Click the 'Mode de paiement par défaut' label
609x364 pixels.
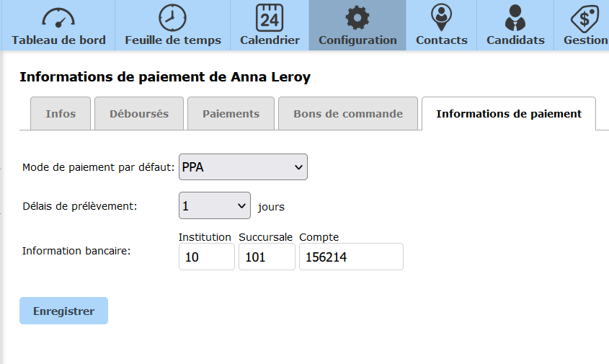[98, 167]
